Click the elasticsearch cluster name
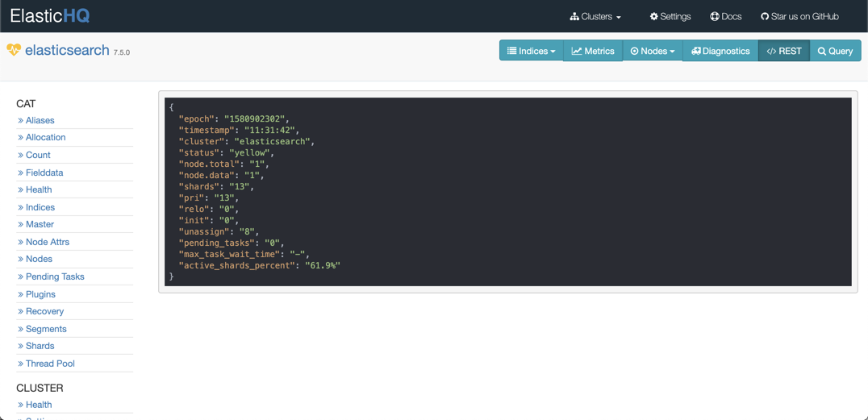Image resolution: width=868 pixels, height=420 pixels. click(x=67, y=50)
